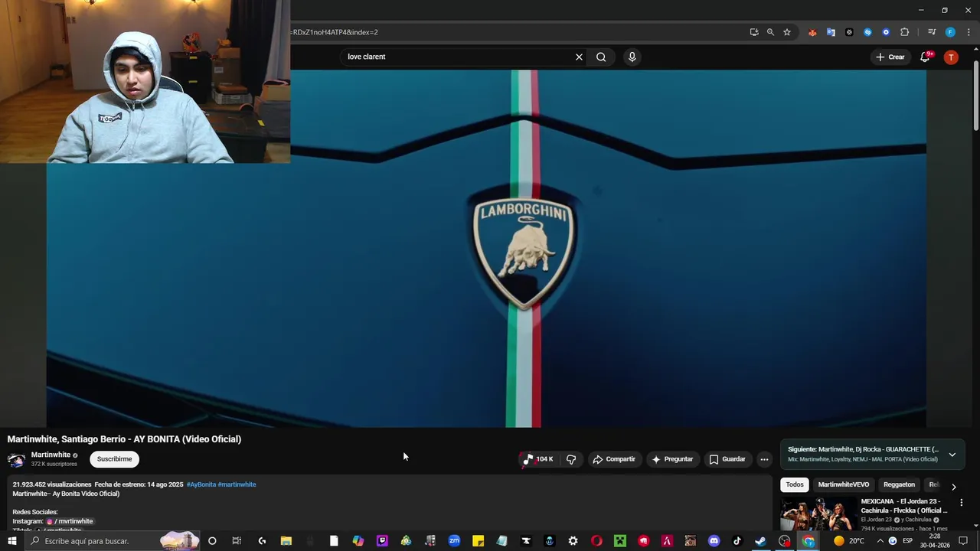This screenshot has height=551, width=980.
Task: Open Steam from the taskbar
Action: (x=760, y=541)
